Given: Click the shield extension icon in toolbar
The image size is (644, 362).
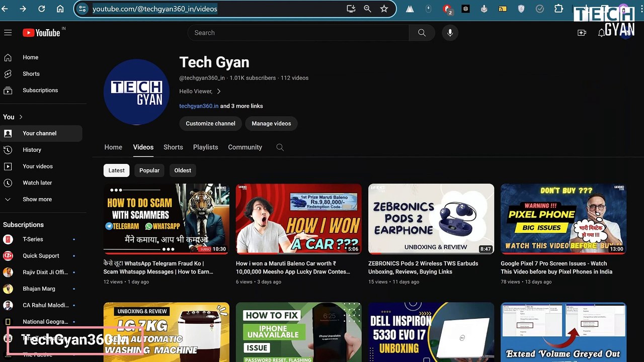Looking at the screenshot, I should [x=521, y=9].
